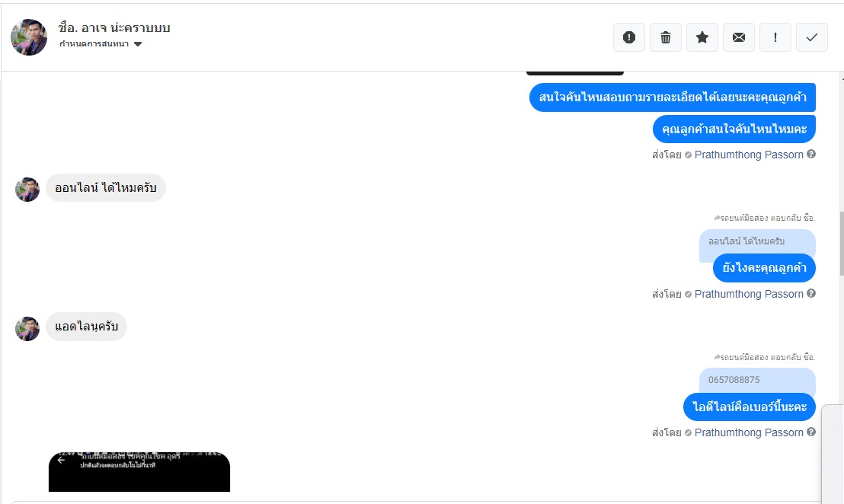Viewport: 844px width, 504px height.
Task: Click customer name ชื่อ. อาเจ น่ะคราบบบ
Action: point(114,28)
